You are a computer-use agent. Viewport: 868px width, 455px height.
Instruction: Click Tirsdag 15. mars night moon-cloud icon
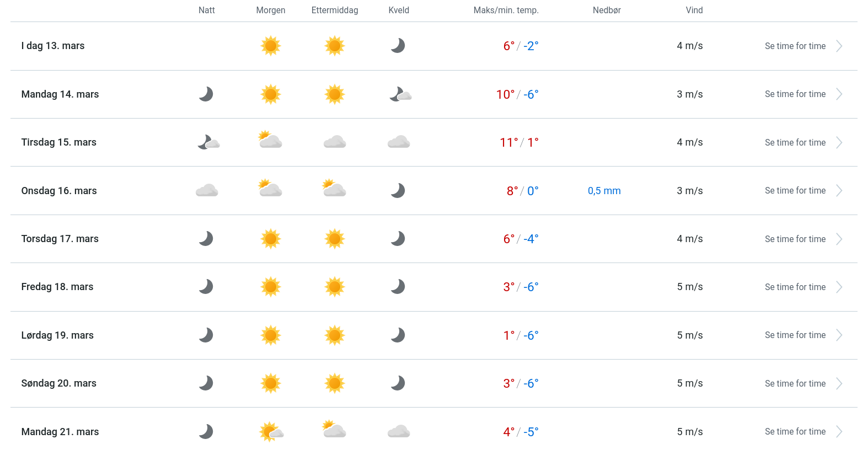coord(208,142)
